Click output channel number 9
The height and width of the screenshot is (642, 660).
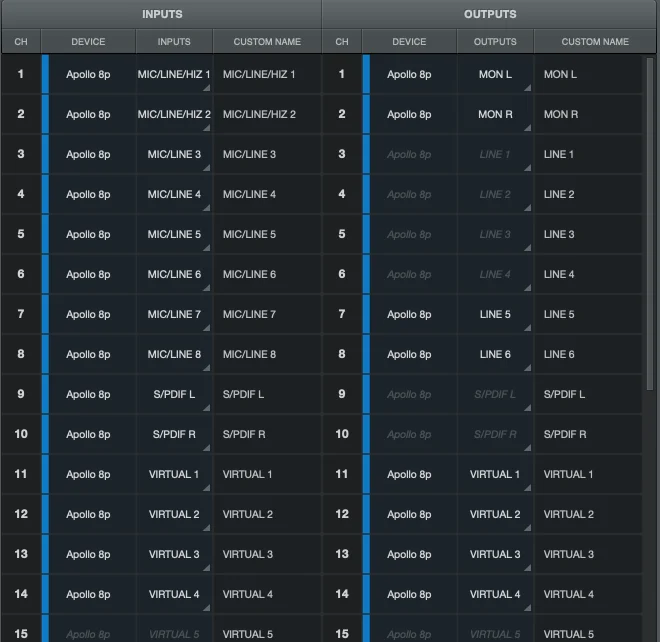[x=342, y=394]
